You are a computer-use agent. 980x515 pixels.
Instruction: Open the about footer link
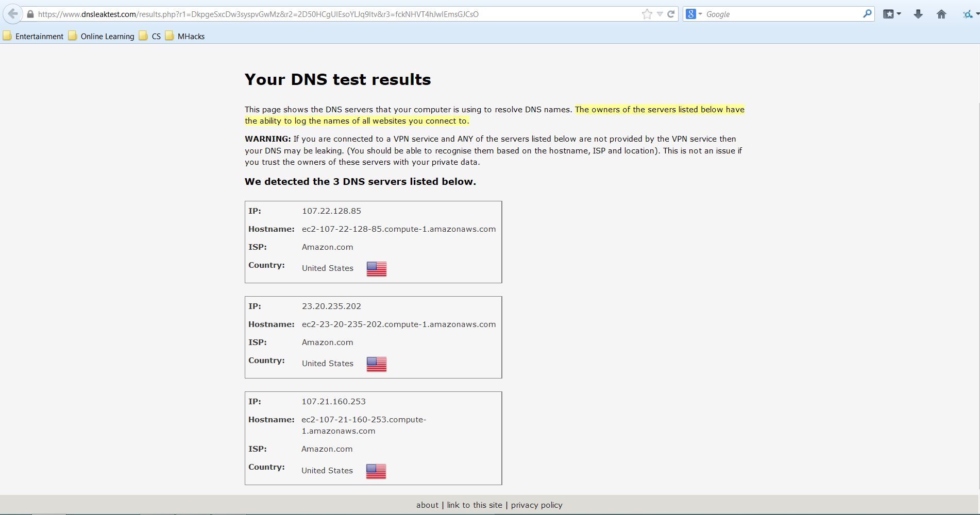427,505
